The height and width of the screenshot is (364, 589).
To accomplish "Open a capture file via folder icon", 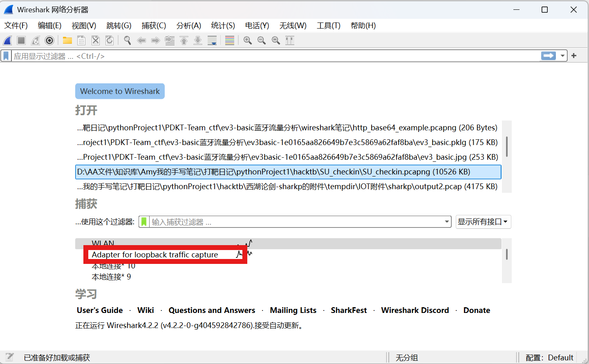I will click(x=67, y=40).
